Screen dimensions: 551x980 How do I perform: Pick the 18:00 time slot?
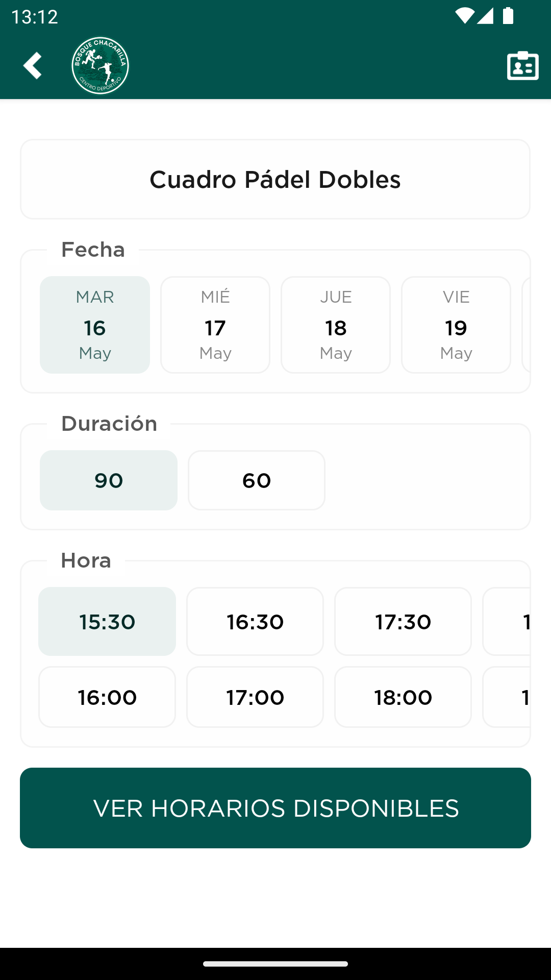pos(403,697)
